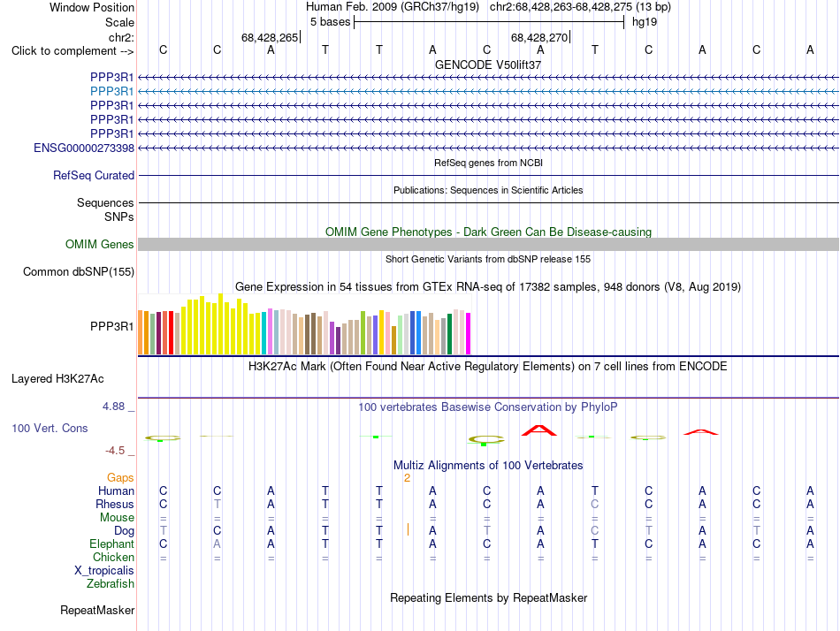Click the dark green bar in GTEx chart
The height and width of the screenshot is (631, 840).
click(449, 334)
